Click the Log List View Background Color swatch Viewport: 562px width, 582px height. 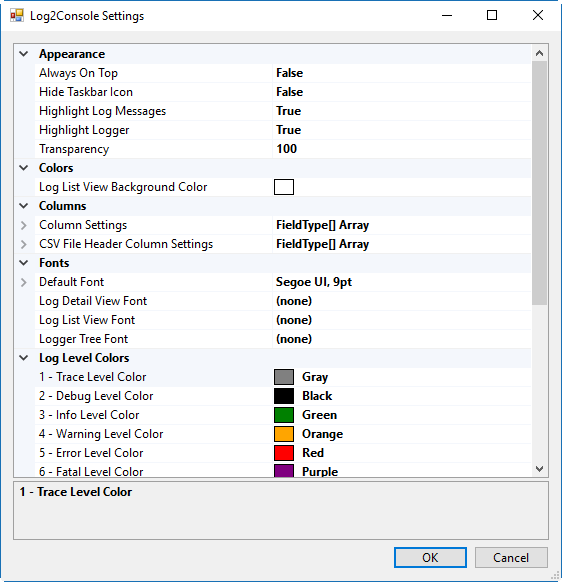coord(284,187)
